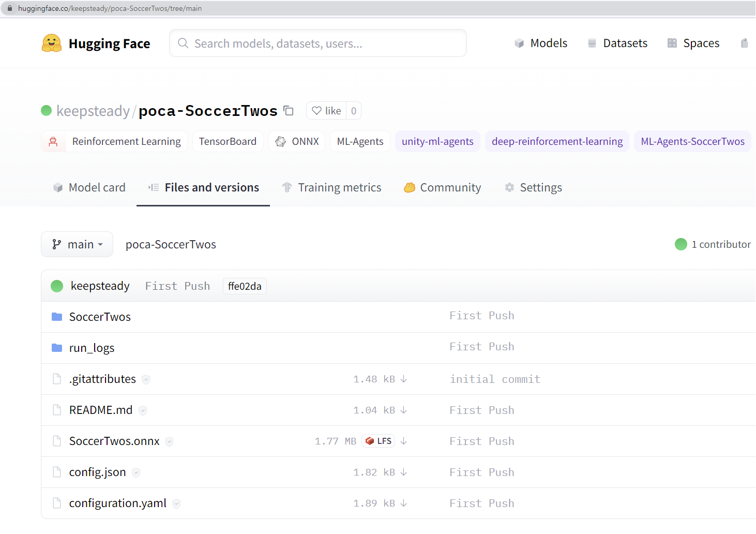This screenshot has height=534, width=756.
Task: Click the search magnifier icon
Action: click(x=183, y=43)
